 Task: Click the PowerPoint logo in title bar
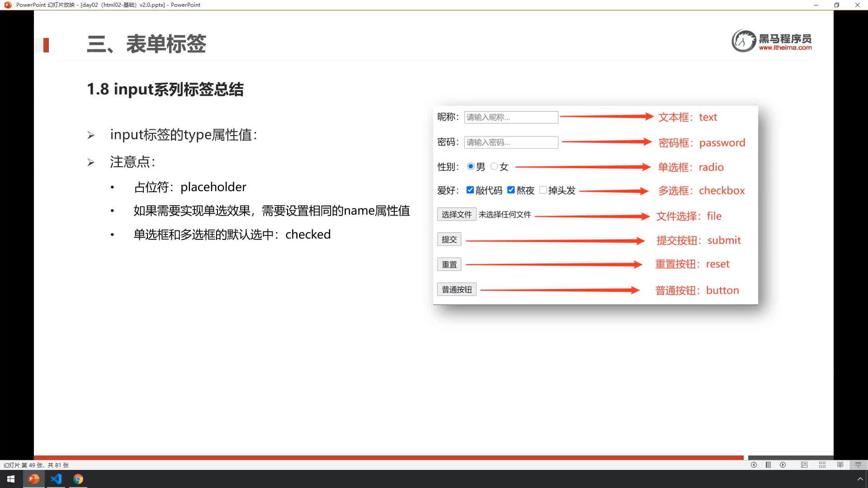[7, 5]
